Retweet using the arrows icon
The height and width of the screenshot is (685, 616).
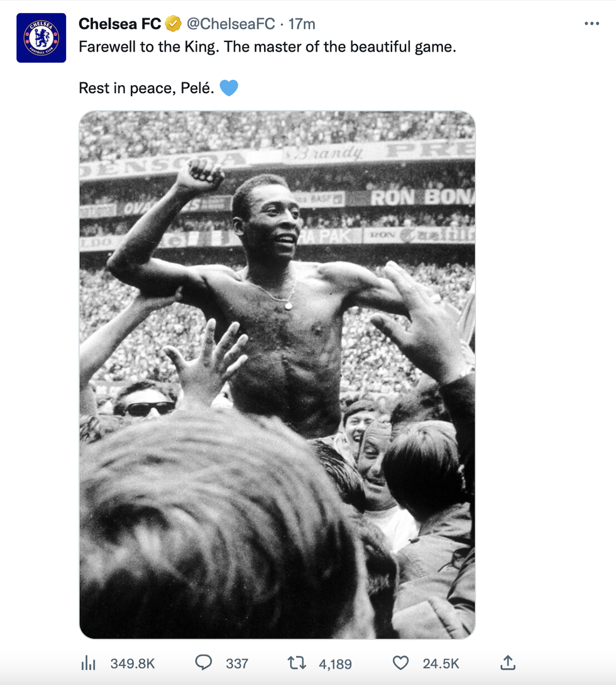295,662
